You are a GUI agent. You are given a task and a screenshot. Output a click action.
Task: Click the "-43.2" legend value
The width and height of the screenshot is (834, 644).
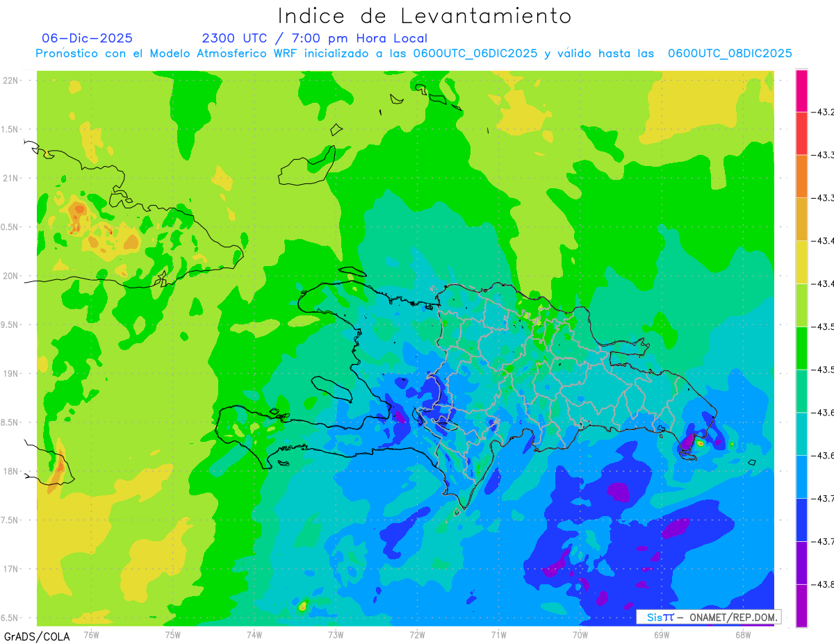point(824,112)
